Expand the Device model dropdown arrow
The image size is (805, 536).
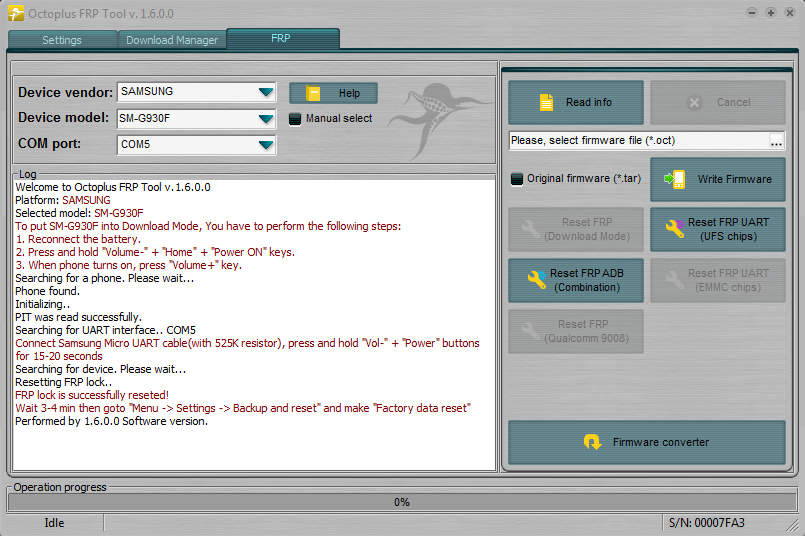[266, 119]
